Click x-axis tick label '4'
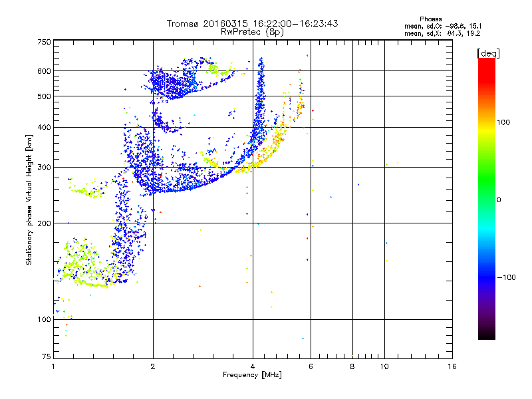 pos(253,366)
